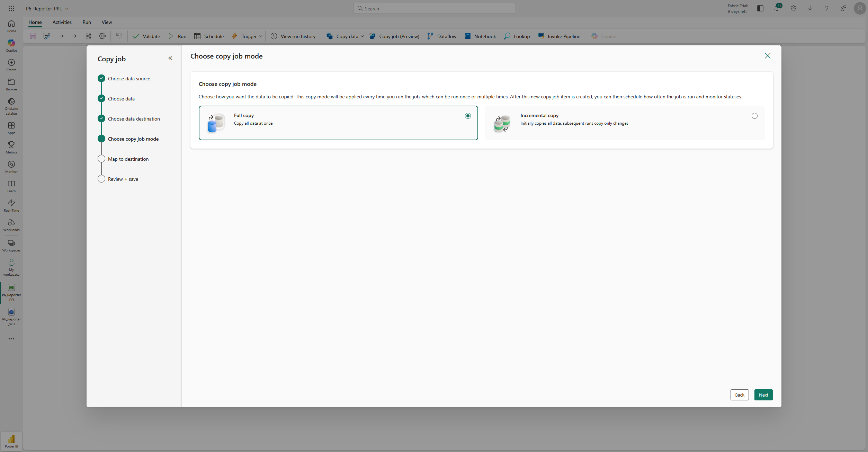Click the Next button

point(763,395)
